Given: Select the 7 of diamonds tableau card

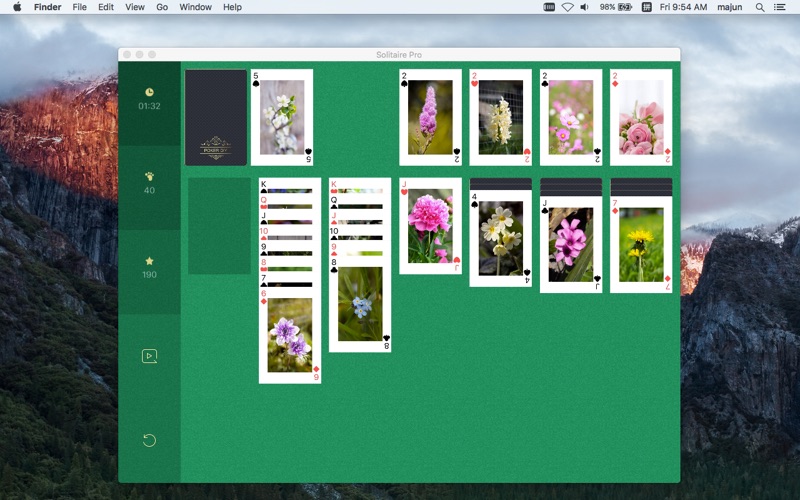Looking at the screenshot, I should (641, 244).
